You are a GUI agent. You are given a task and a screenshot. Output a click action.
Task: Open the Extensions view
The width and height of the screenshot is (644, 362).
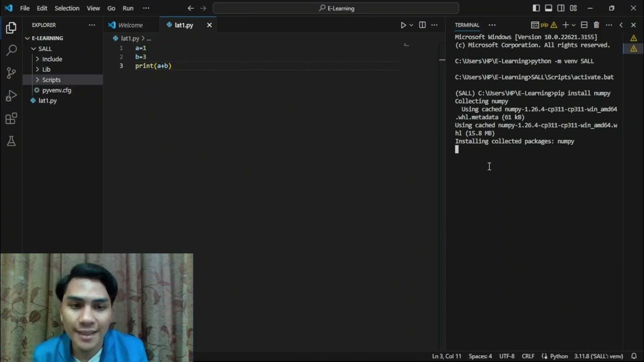click(x=11, y=119)
